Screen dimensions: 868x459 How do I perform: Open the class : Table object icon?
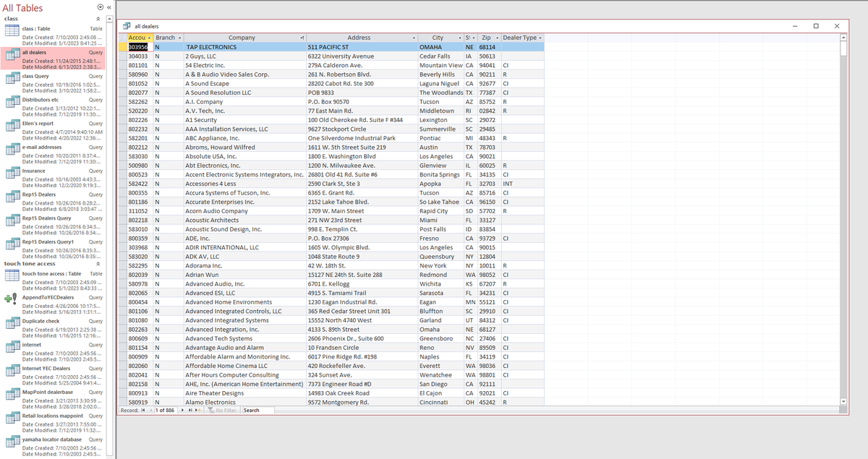tap(12, 31)
